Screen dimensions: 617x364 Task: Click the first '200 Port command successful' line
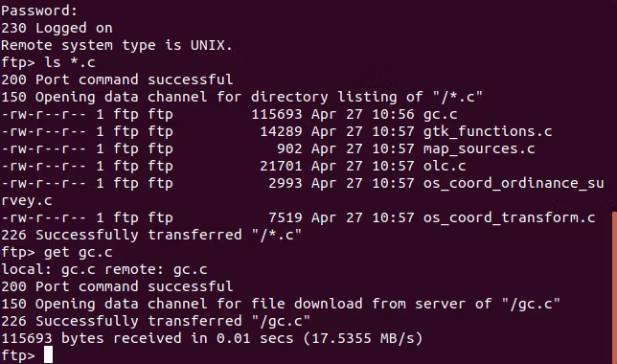[117, 80]
